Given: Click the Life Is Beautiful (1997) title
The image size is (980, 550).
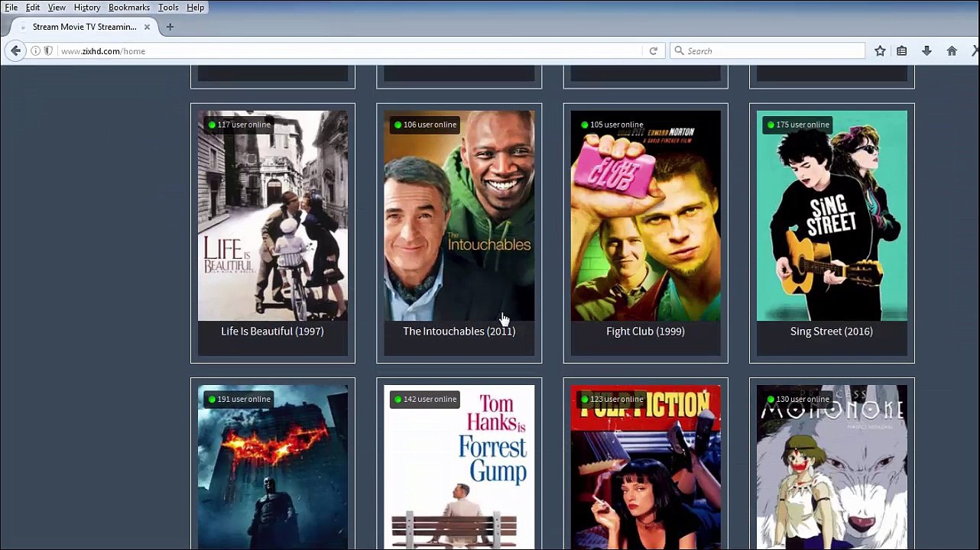Looking at the screenshot, I should click(273, 332).
